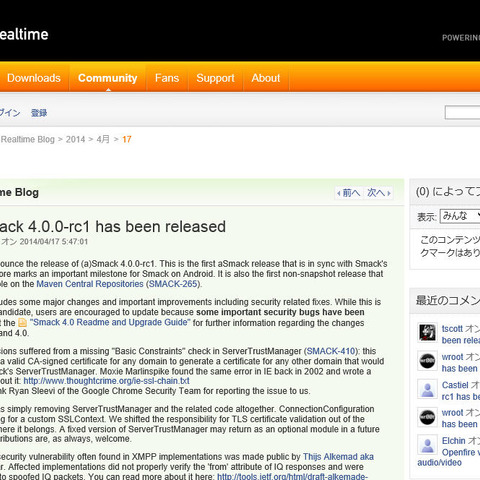Click the Elchin avatar icon
Viewport: 480px width, 480px height.
[x=427, y=445]
